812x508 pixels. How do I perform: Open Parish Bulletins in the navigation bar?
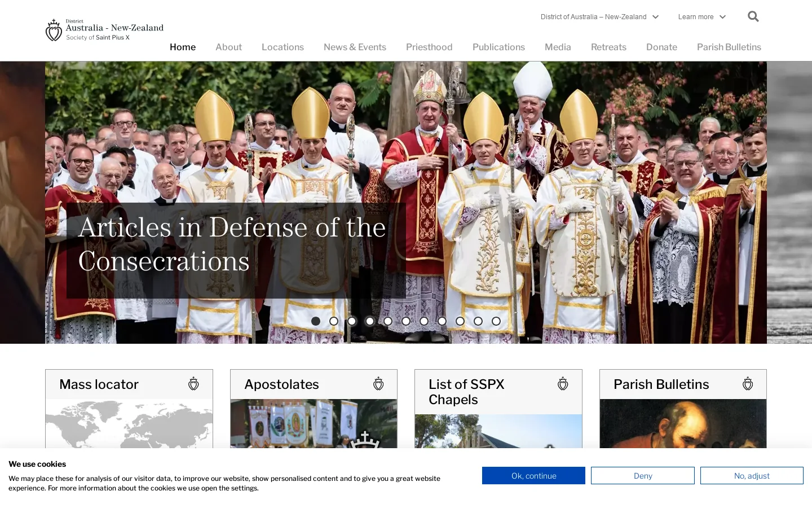[x=729, y=47]
